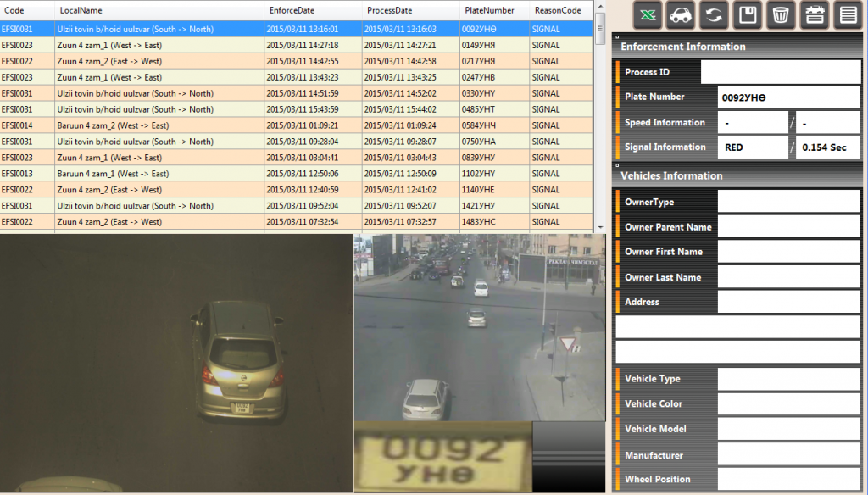Image resolution: width=868 pixels, height=495 pixels.
Task: Sort the table by PlateNumber column
Action: [489, 10]
